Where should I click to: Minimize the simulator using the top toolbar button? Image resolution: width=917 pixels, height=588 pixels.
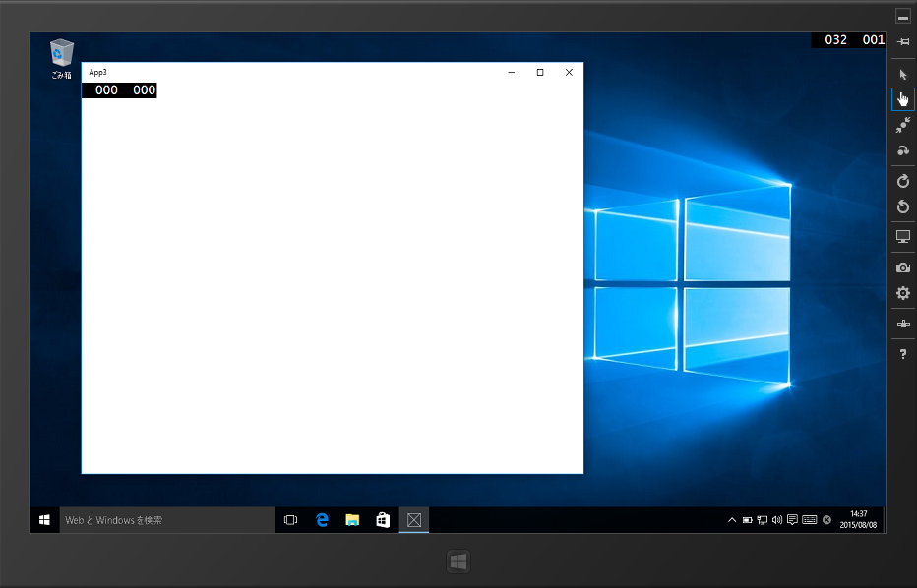pyautogui.click(x=902, y=17)
